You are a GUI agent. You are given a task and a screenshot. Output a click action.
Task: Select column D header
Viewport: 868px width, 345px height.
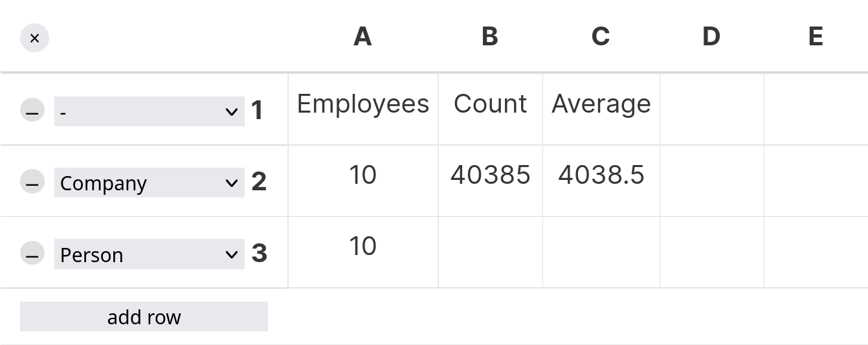711,37
